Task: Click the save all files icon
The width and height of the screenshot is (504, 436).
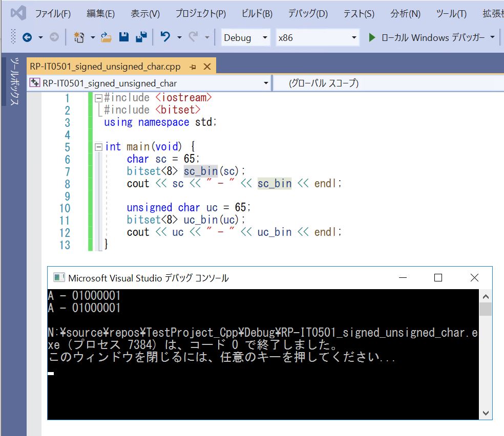Action: click(x=141, y=37)
